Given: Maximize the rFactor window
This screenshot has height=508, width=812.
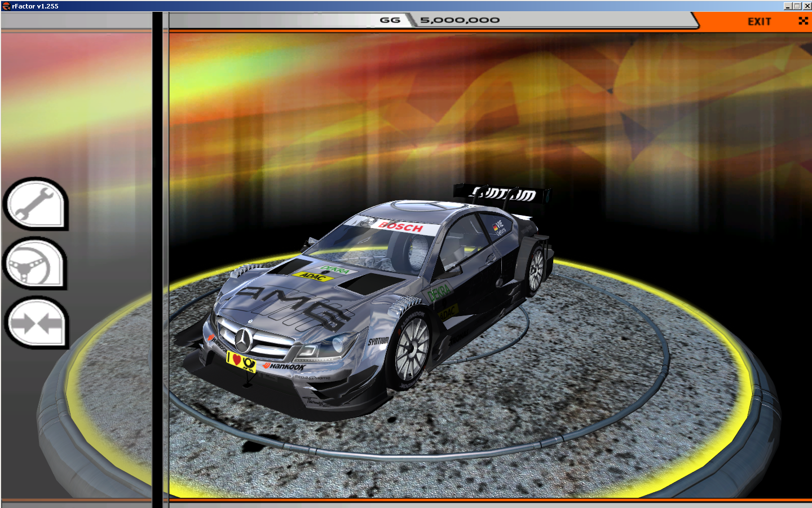Looking at the screenshot, I should [x=797, y=6].
